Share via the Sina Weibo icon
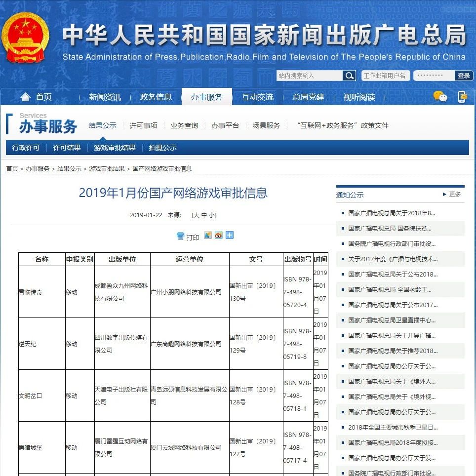The width and height of the screenshot is (476, 476). (x=219, y=235)
